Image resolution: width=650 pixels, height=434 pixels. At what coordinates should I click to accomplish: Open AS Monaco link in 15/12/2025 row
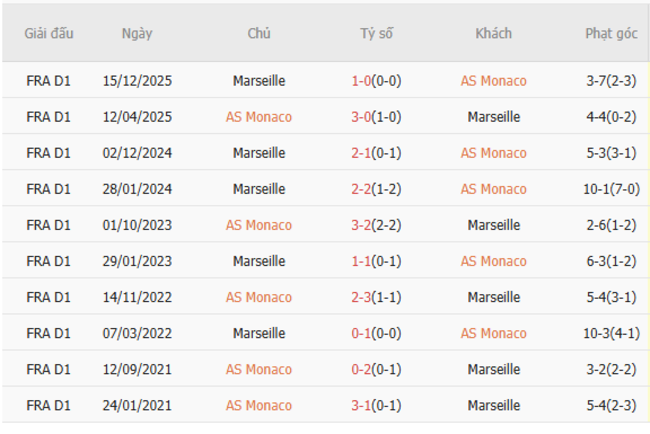click(493, 81)
